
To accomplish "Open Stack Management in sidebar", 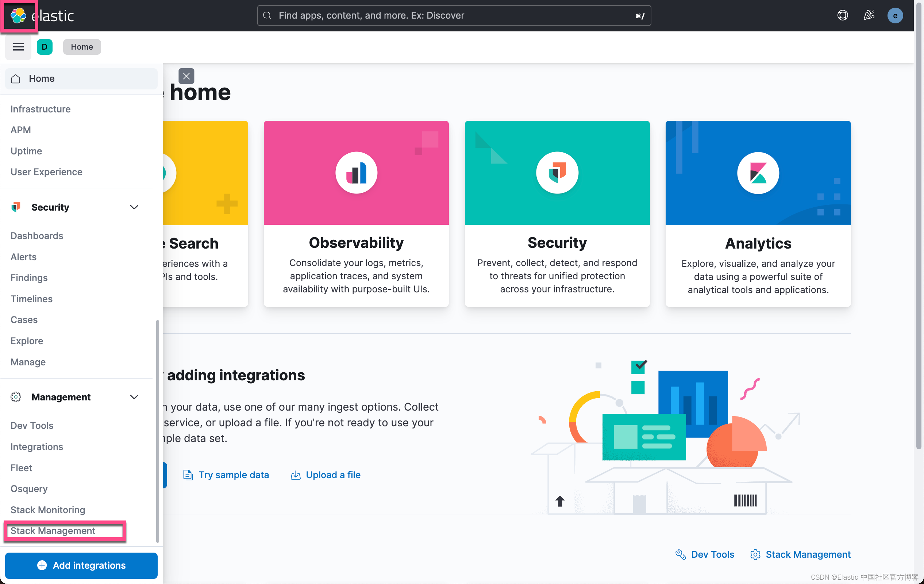I will 53,531.
